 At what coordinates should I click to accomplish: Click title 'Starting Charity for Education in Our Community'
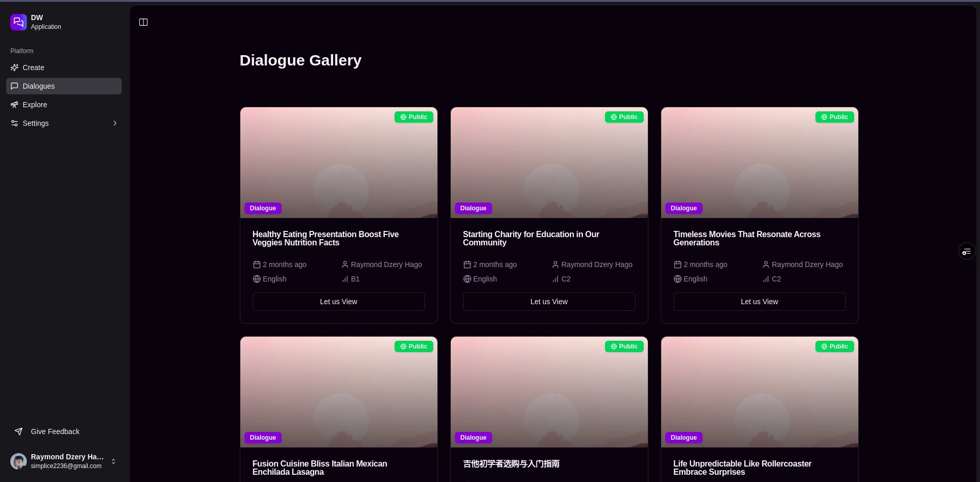(531, 238)
